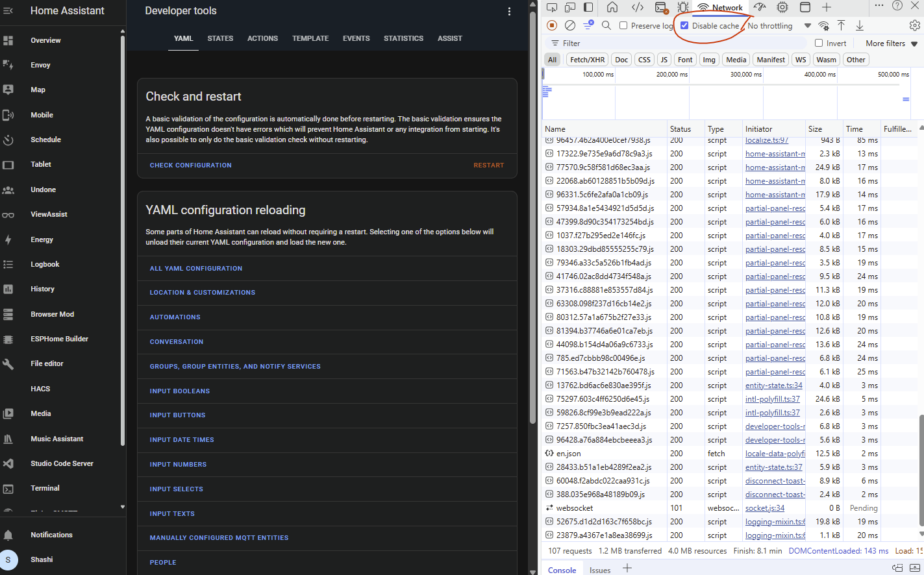This screenshot has width=924, height=575.
Task: Switch to the Console tab
Action: click(561, 569)
